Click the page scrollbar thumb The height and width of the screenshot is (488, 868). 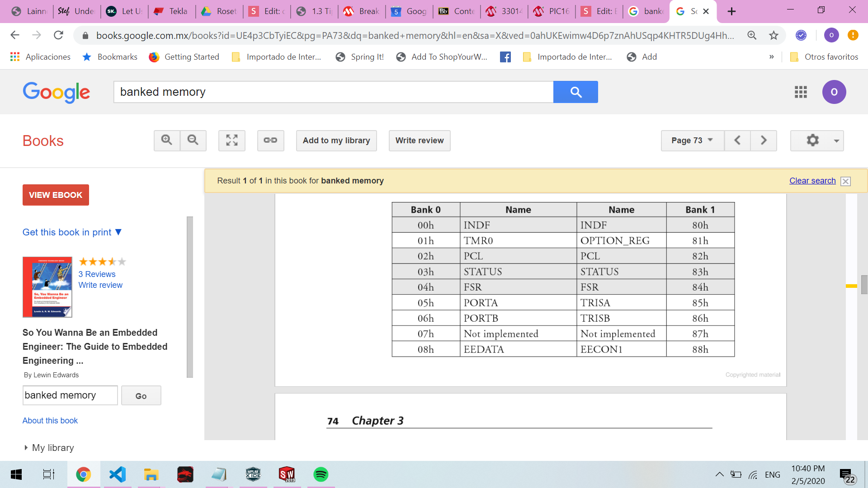[x=864, y=285]
